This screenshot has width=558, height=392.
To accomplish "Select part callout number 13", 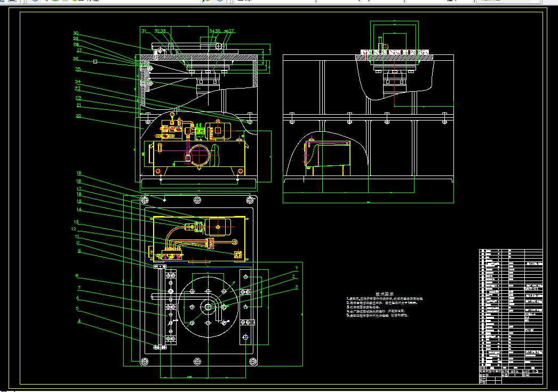I will point(76,222).
